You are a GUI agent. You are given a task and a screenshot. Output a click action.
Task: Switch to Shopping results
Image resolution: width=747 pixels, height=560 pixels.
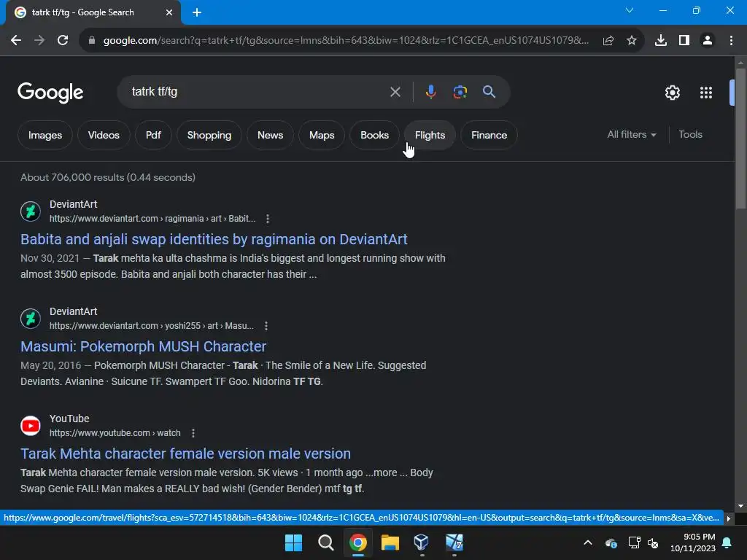209,135
